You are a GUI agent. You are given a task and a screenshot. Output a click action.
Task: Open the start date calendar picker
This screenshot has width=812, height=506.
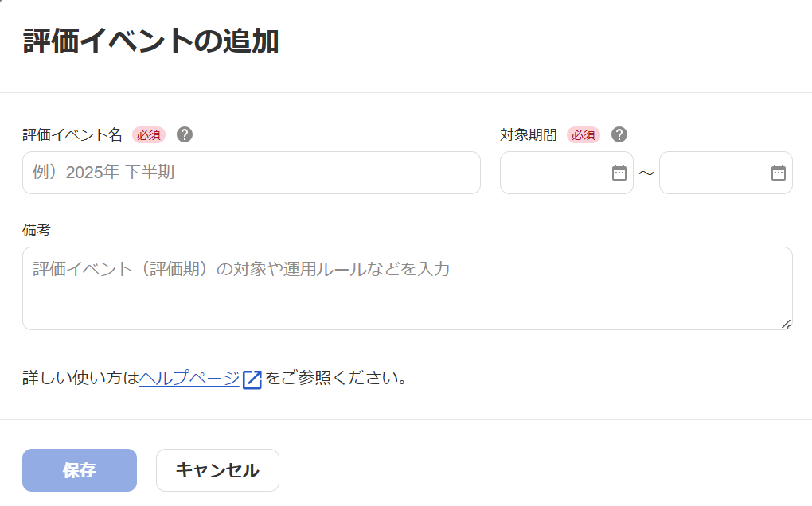point(619,173)
